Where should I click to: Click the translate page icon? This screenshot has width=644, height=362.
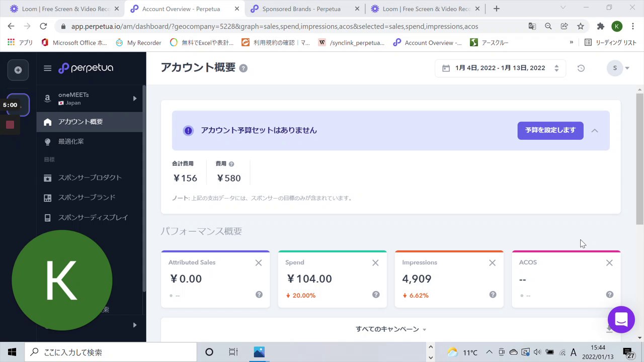pyautogui.click(x=532, y=26)
